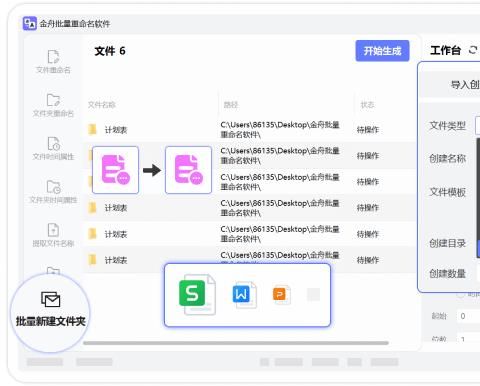Open the 文件重命名 sidebar tool
This screenshot has height=386, width=480.
coord(53,62)
